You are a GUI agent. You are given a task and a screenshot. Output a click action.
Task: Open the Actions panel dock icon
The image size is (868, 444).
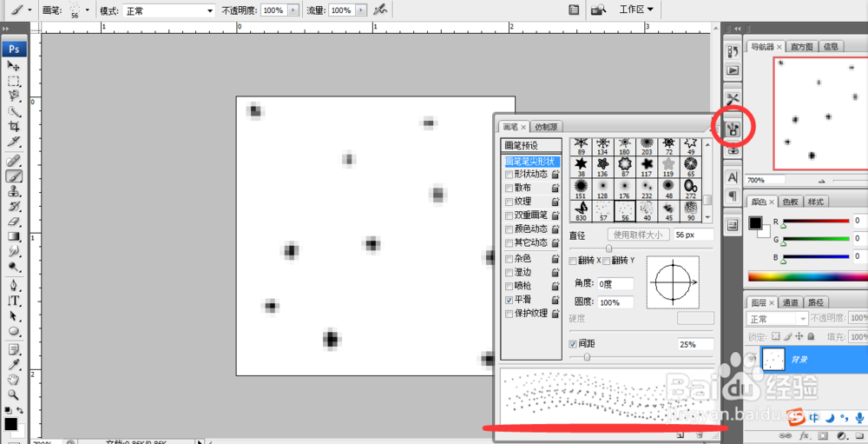(x=733, y=70)
